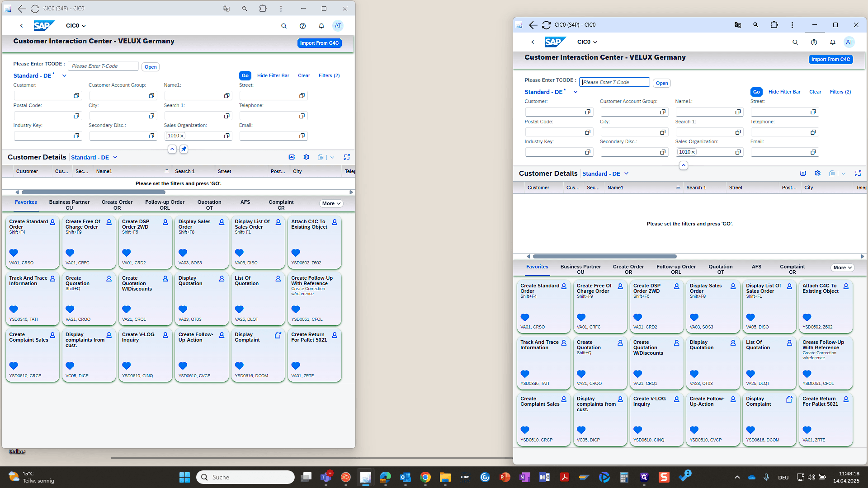Open value help for Telephone field, right window
This screenshot has height=488, width=868.
(x=813, y=132)
